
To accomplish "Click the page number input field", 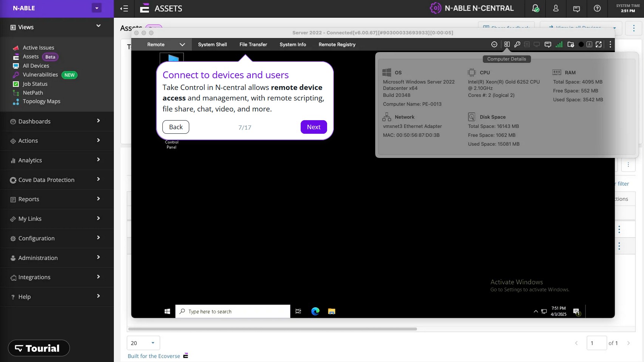I will pos(596,343).
